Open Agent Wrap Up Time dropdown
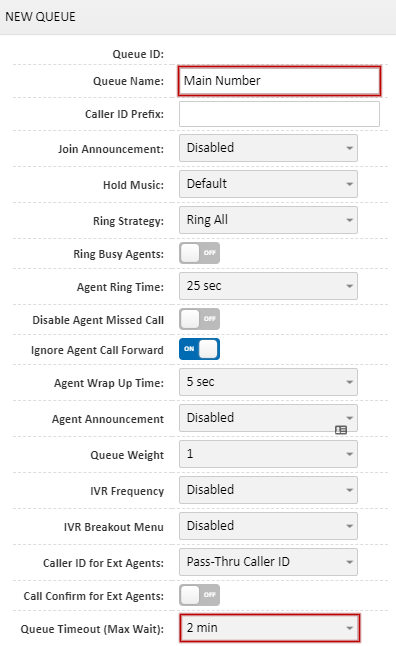396x646 pixels. click(268, 382)
